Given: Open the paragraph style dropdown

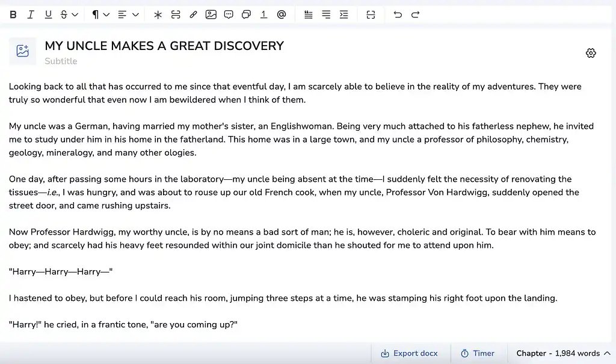Looking at the screenshot, I should [x=100, y=14].
